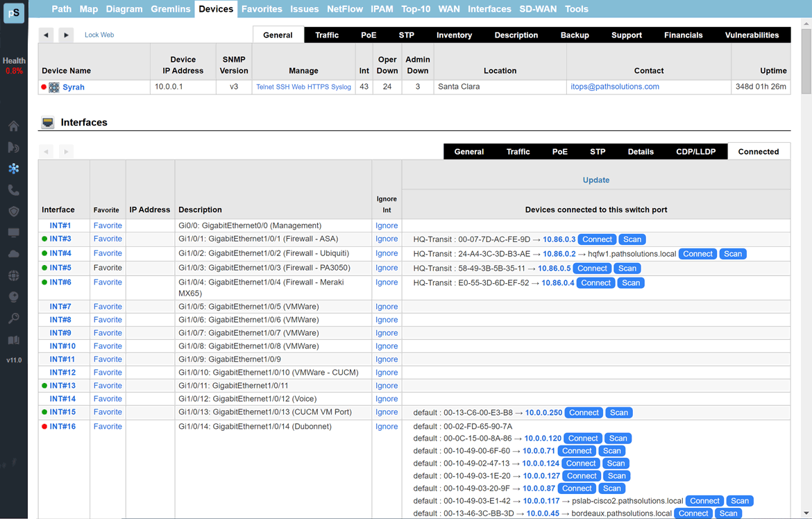Image resolution: width=812 pixels, height=519 pixels.
Task: Click the cloud icon in sidebar
Action: (14, 254)
